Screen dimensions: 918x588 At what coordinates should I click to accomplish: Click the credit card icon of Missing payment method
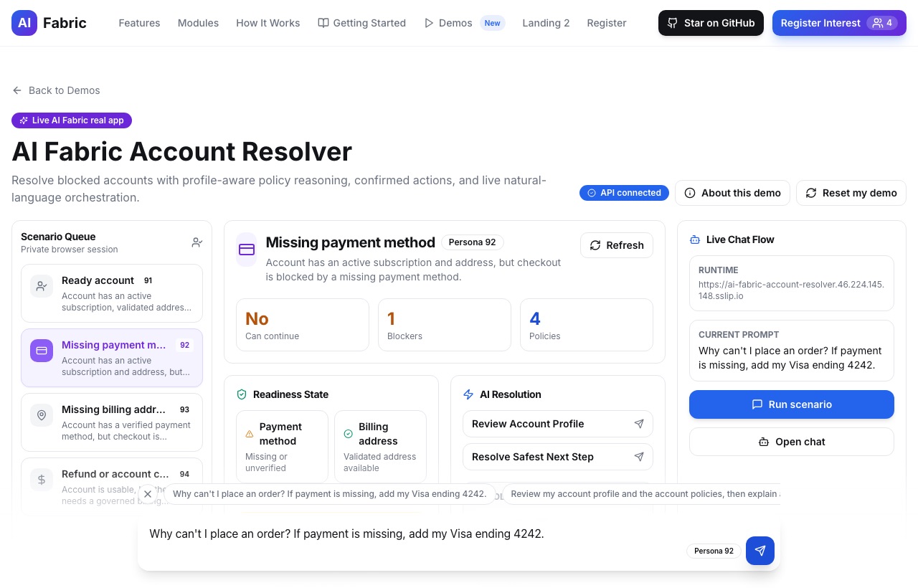coord(42,351)
